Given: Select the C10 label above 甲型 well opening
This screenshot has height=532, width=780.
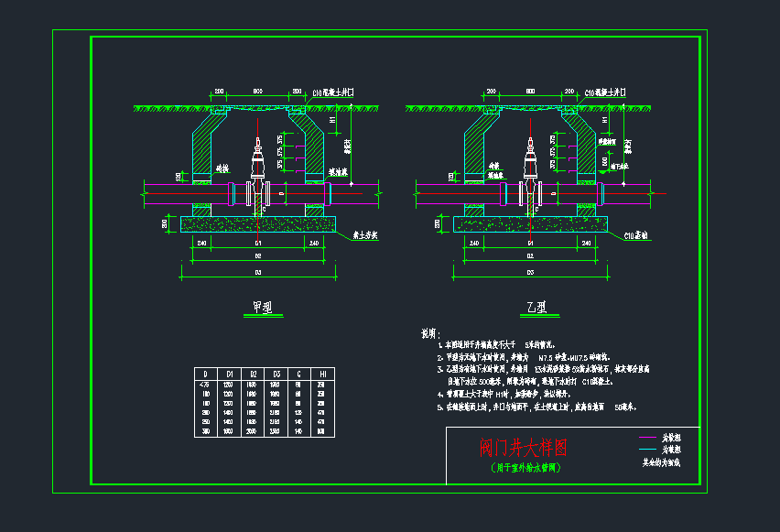Looking at the screenshot, I should tap(333, 92).
